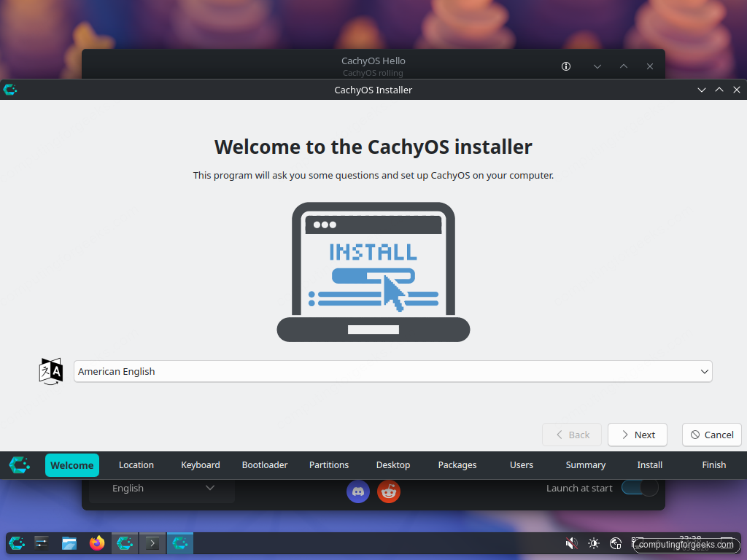
Task: Click CachyOS logo in installer title bar
Action: (10, 90)
